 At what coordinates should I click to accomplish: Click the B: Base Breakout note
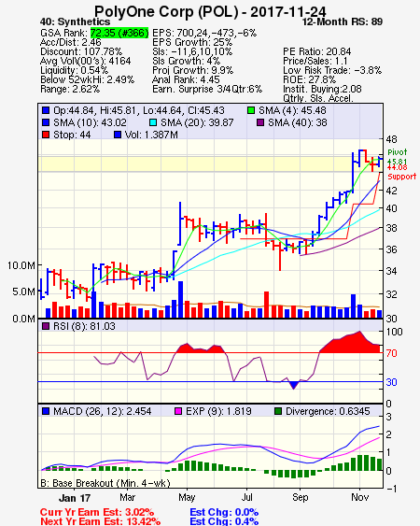click(x=105, y=483)
